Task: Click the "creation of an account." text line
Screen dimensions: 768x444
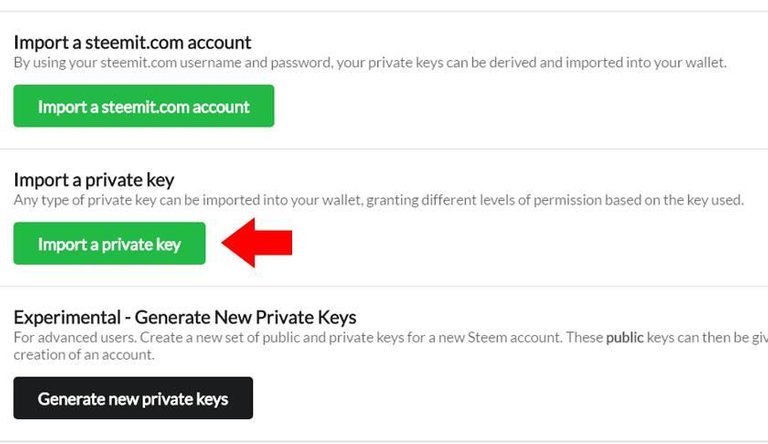Action: [x=84, y=355]
